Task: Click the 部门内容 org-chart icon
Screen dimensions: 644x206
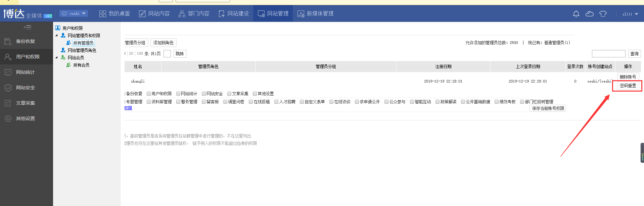Action: tap(182, 14)
